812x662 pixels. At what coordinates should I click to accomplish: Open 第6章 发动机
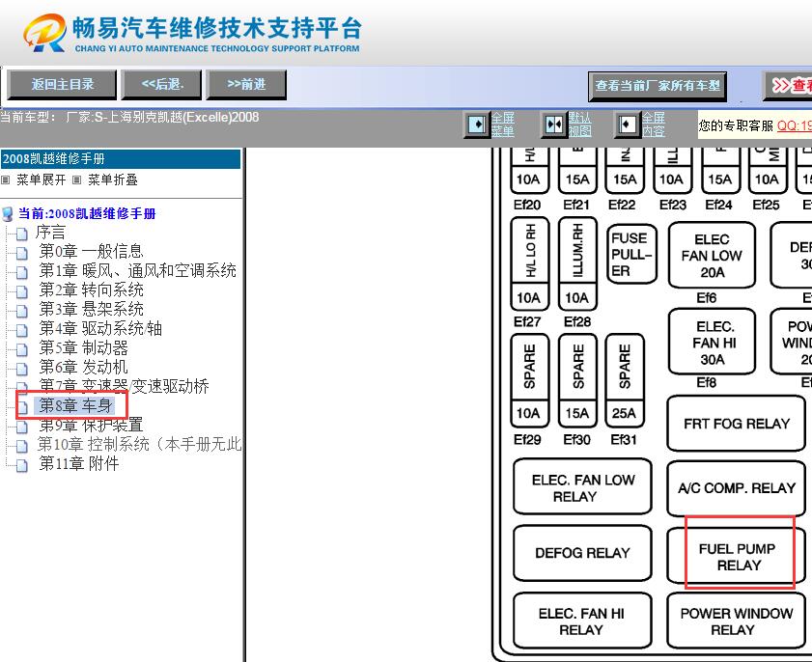(x=83, y=367)
